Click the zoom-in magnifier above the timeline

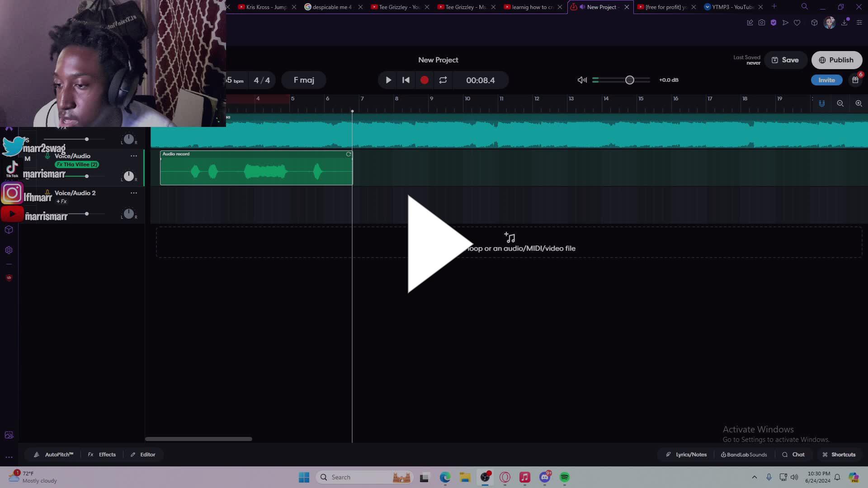click(858, 103)
